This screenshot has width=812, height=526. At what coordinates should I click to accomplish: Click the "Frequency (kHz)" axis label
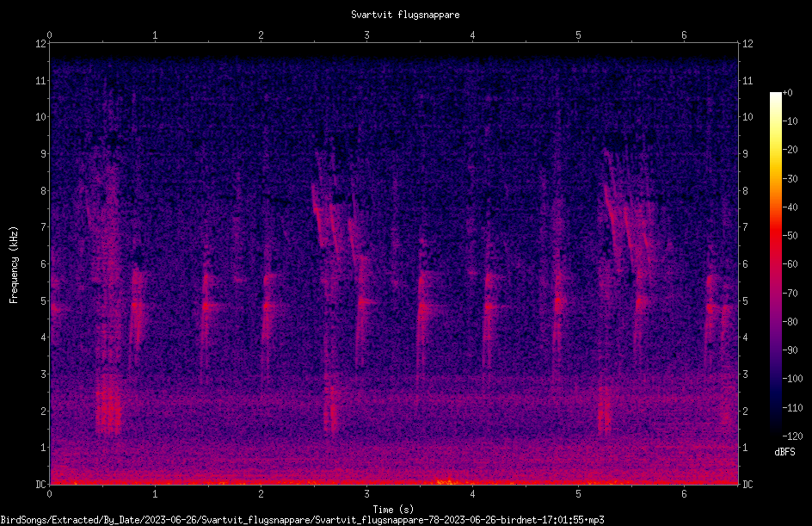click(x=14, y=265)
